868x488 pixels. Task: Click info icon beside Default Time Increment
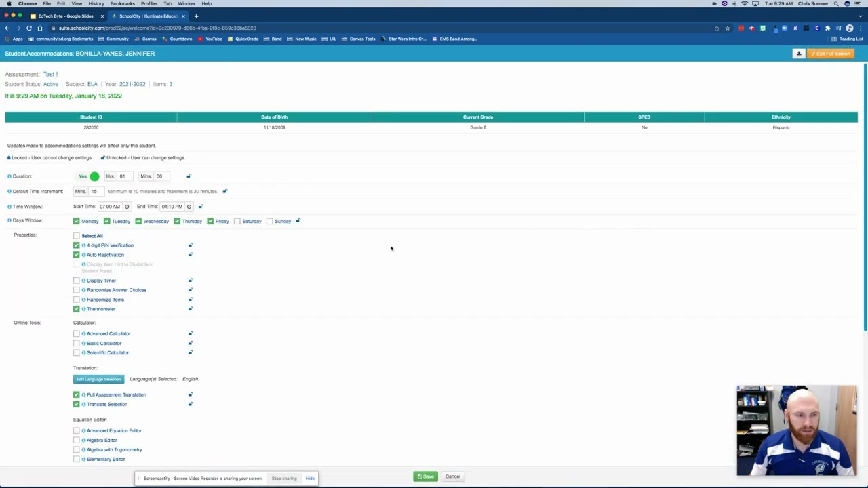9,191
